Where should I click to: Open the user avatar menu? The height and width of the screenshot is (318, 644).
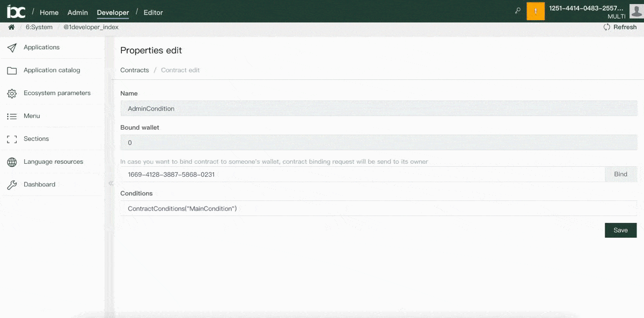(636, 10)
